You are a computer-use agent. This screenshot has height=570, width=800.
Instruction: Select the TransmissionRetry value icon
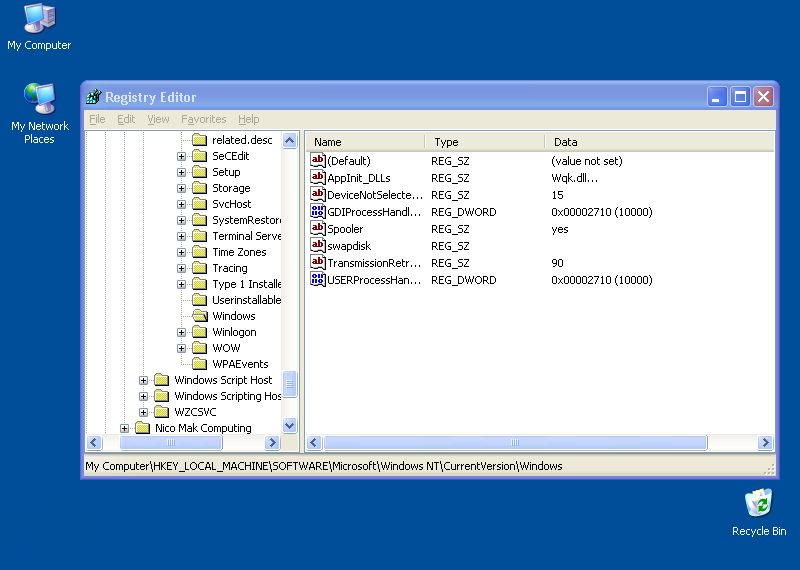(318, 262)
